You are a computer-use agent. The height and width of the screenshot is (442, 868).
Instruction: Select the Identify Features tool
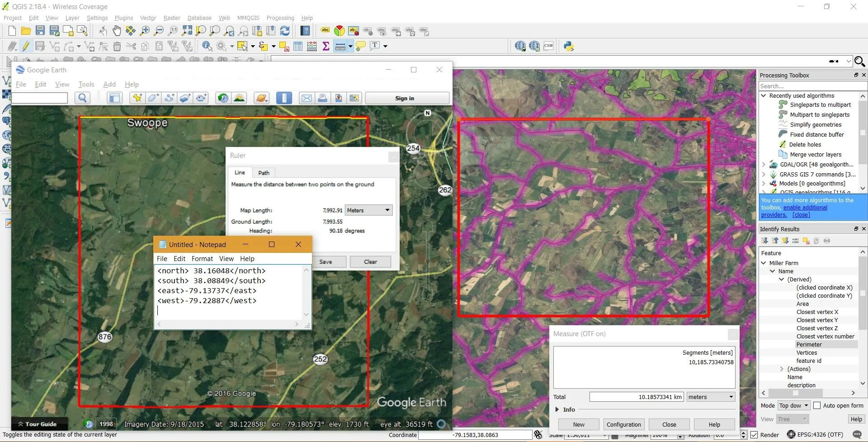[207, 46]
